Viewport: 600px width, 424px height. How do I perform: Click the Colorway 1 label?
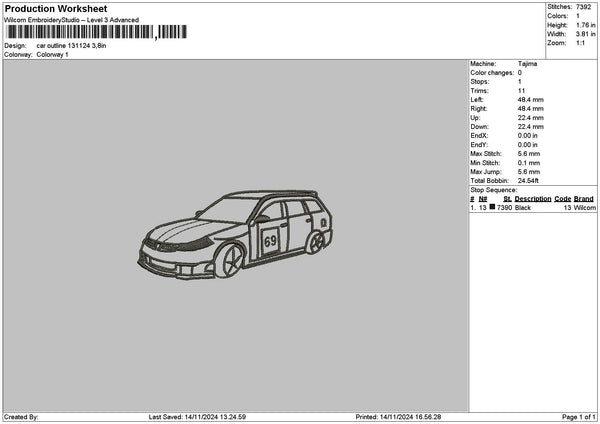coord(53,55)
